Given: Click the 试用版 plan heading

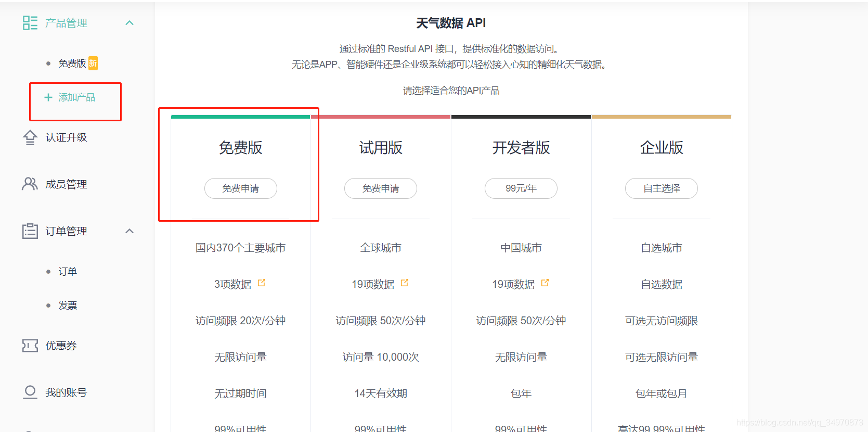Looking at the screenshot, I should tap(381, 148).
